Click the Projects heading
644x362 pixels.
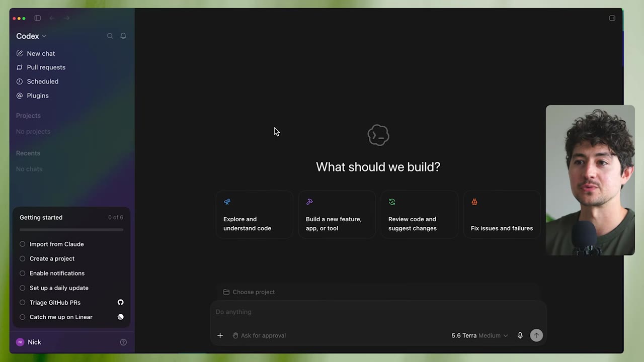(28, 116)
